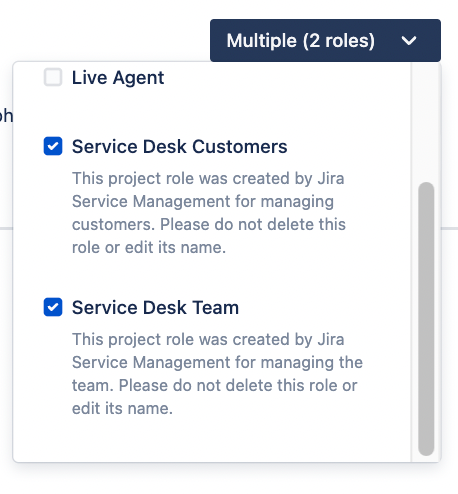Viewport: 458px width, 494px height.
Task: Click the roles list scrollbar thumb
Action: [426, 319]
